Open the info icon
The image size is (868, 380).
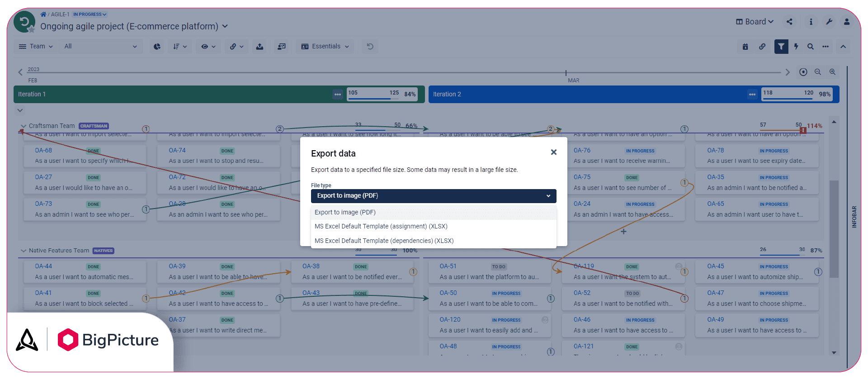click(x=811, y=22)
